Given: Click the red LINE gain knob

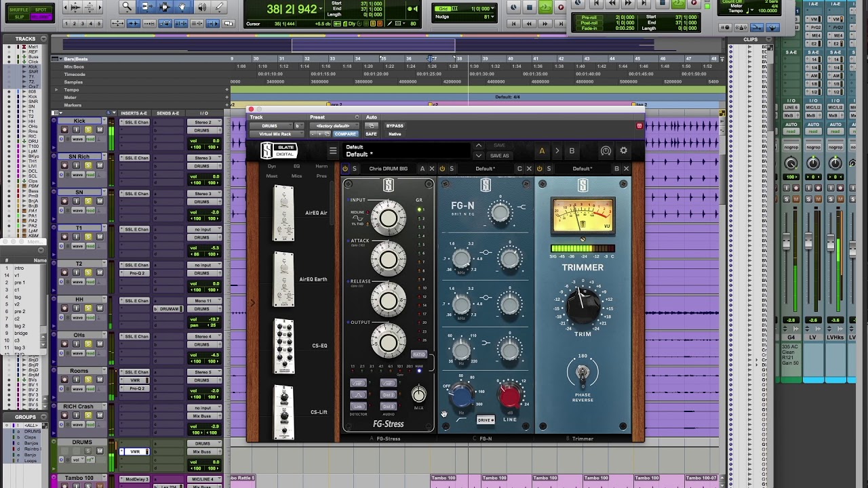Looking at the screenshot, I should click(x=510, y=396).
